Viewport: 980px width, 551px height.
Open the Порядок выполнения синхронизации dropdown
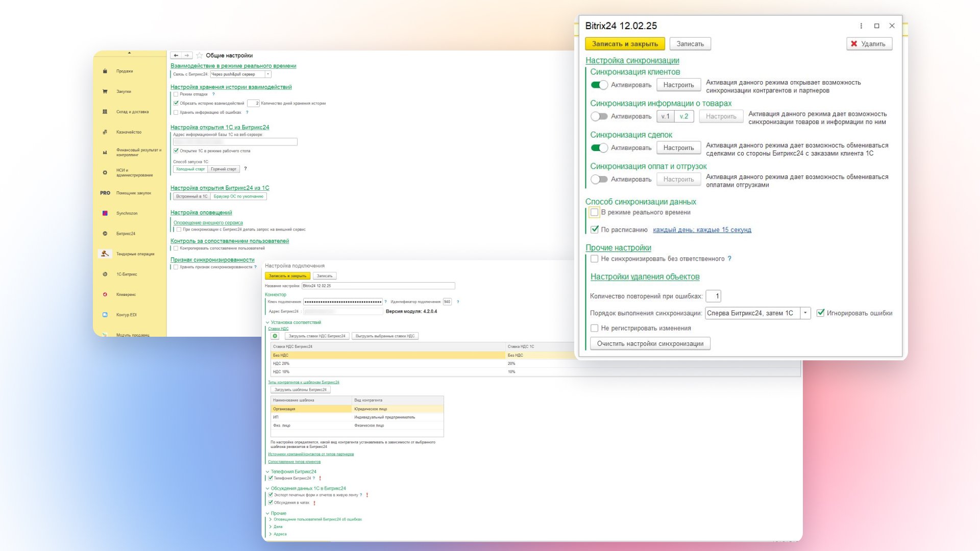[805, 313]
